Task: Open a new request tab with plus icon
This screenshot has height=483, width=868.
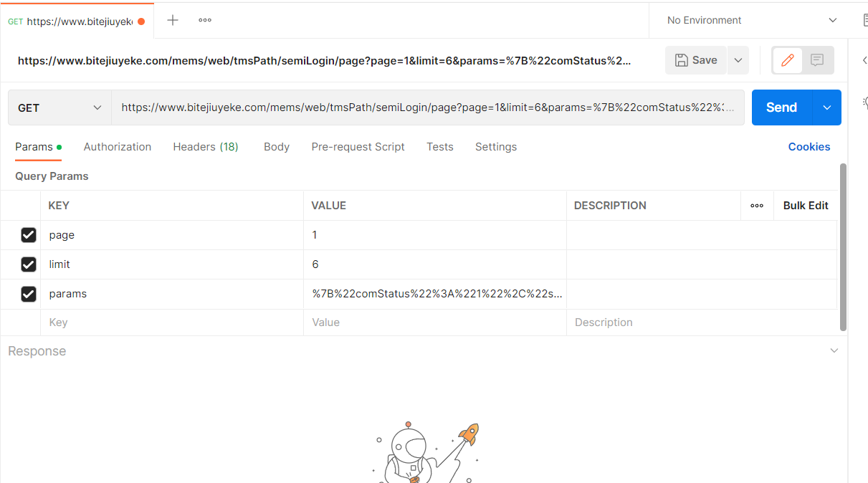Action: (x=172, y=20)
